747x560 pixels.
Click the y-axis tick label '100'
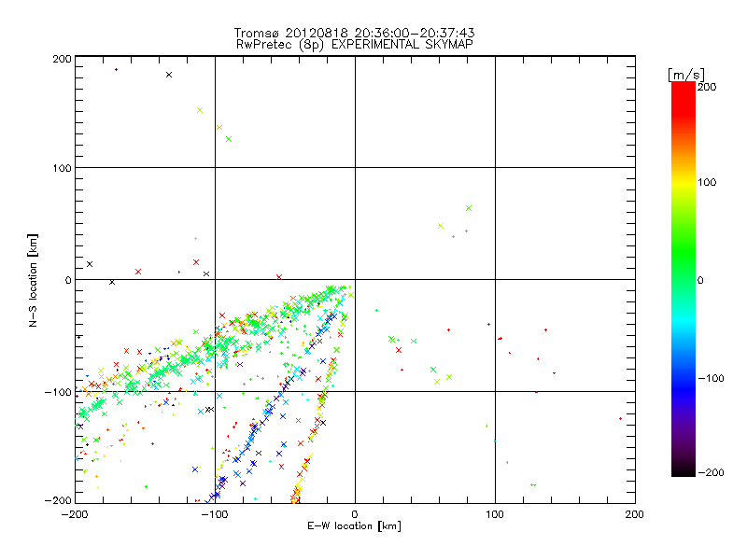pos(62,168)
